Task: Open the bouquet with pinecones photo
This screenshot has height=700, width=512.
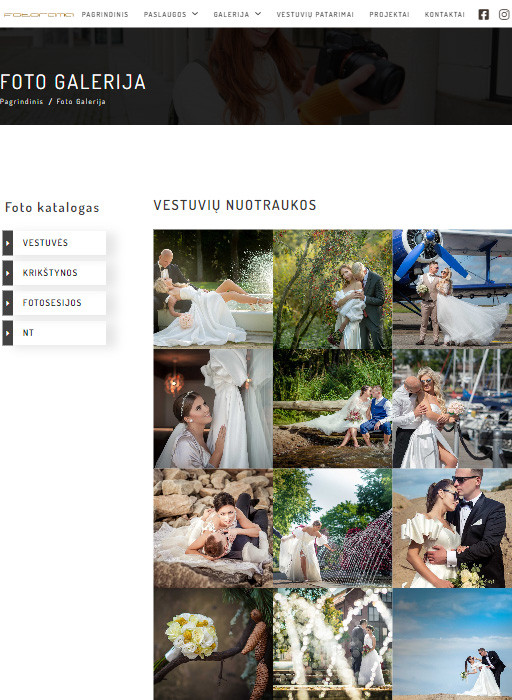Action: click(x=213, y=644)
